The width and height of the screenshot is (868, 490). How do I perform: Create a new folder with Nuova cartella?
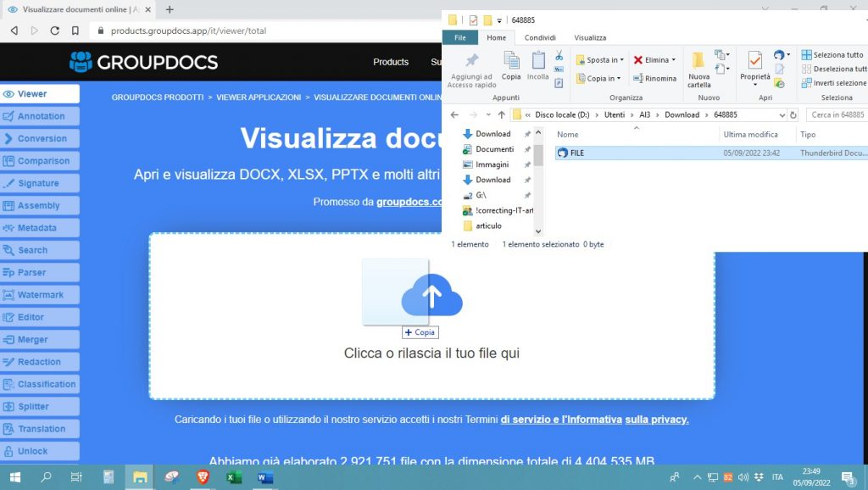(698, 69)
